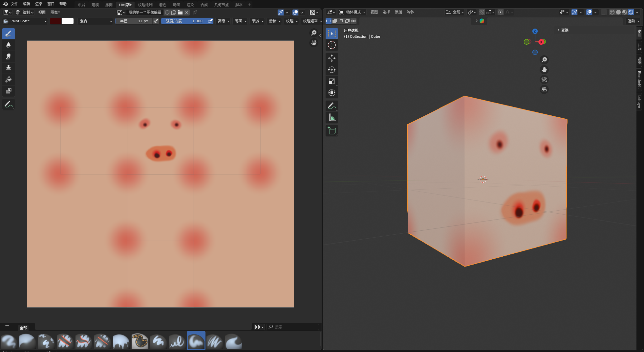Click the 选项 button in viewport header

tap(633, 21)
